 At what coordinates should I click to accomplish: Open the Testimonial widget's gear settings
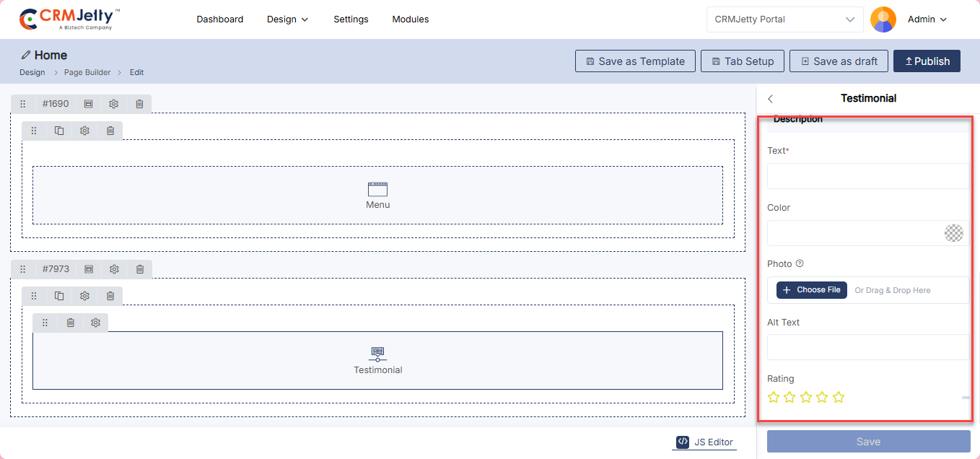click(x=95, y=323)
